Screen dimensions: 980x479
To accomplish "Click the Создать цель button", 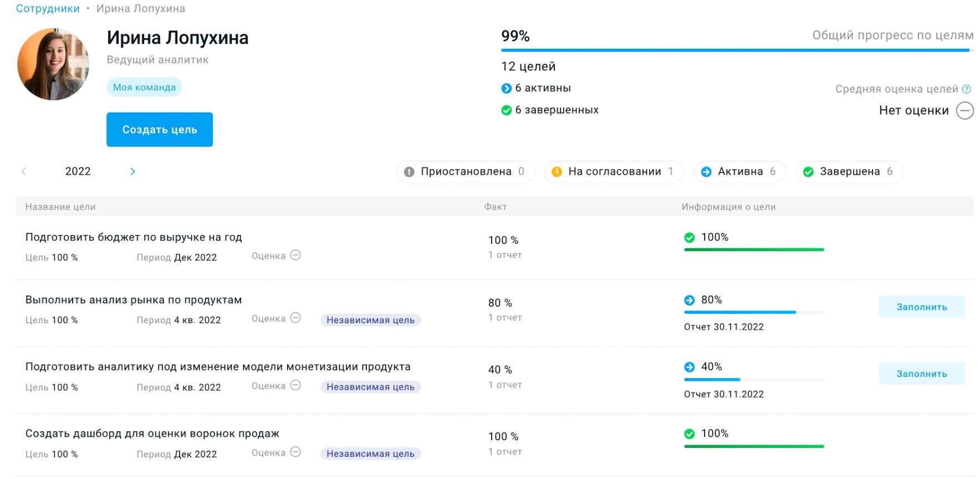I will (160, 130).
